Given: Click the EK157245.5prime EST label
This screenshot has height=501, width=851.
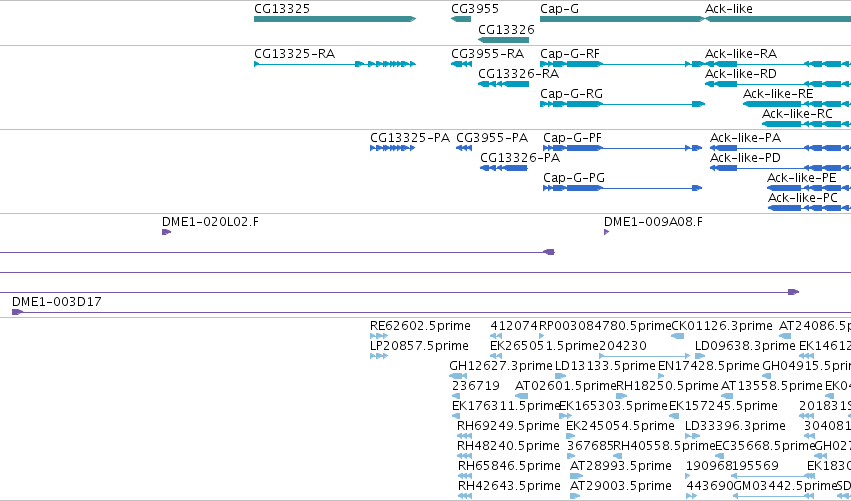Looking at the screenshot, I should [x=723, y=406].
